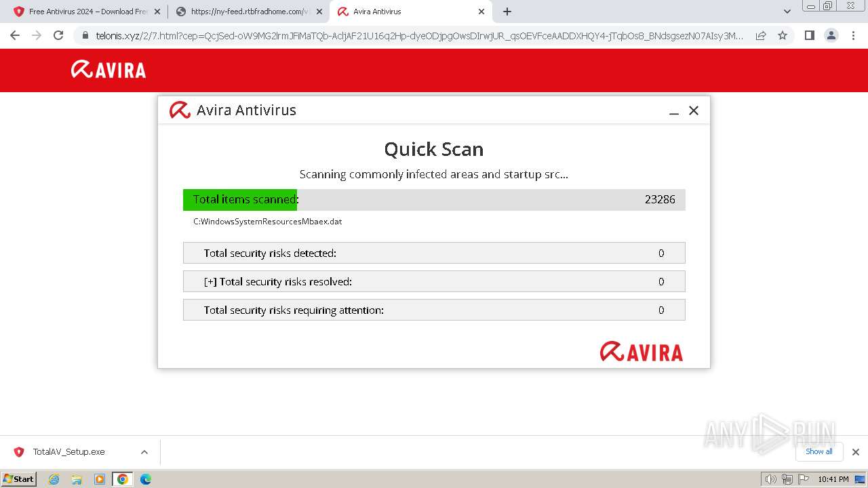Reload the current page
This screenshot has height=488, width=868.
(58, 35)
